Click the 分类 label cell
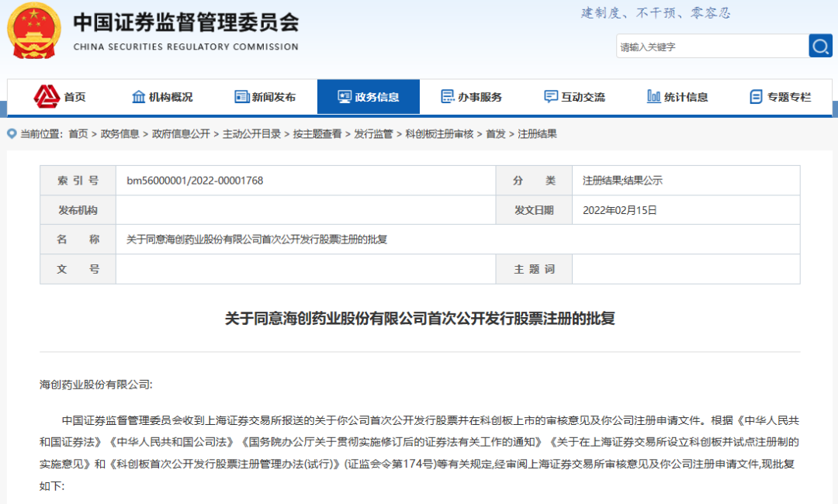This screenshot has height=504, width=838. pos(534,181)
